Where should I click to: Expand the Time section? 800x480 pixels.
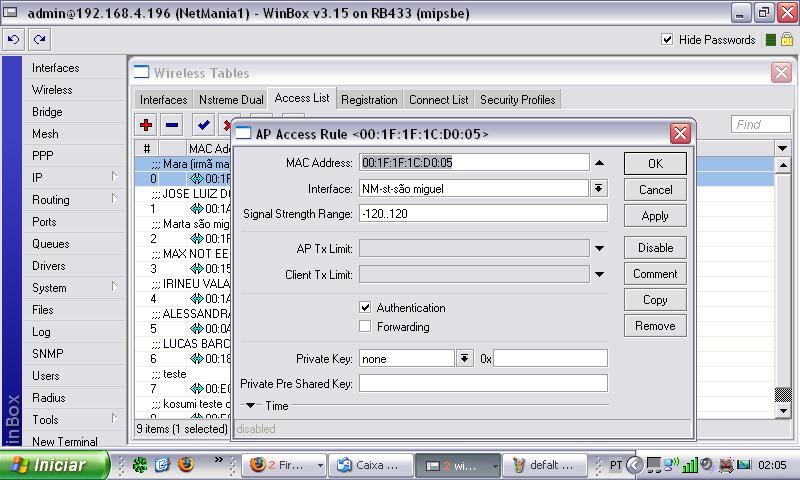tap(251, 406)
